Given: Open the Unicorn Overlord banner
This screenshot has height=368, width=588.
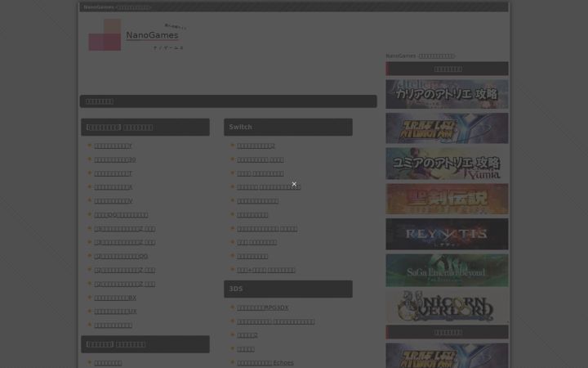Looking at the screenshot, I should pos(447,306).
